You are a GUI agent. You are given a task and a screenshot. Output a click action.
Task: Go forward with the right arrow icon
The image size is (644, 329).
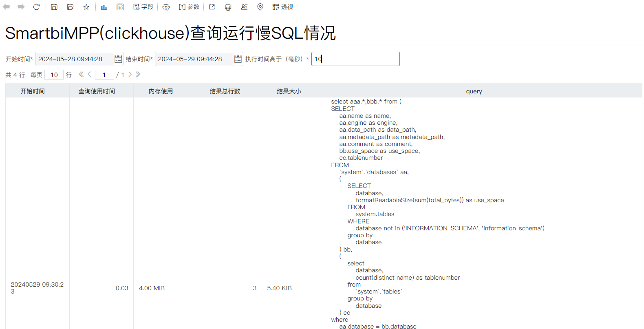(x=21, y=7)
